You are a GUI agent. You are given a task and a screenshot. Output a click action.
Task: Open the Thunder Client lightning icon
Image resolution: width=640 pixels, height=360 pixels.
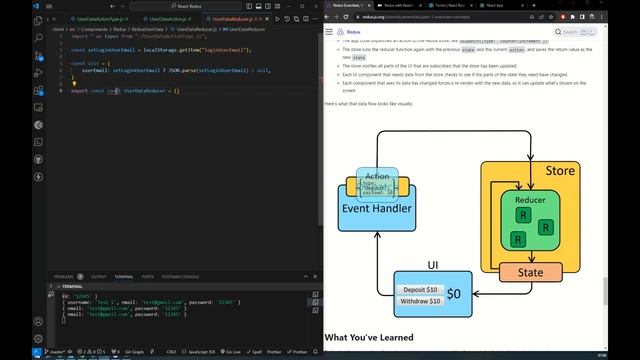click(38, 177)
